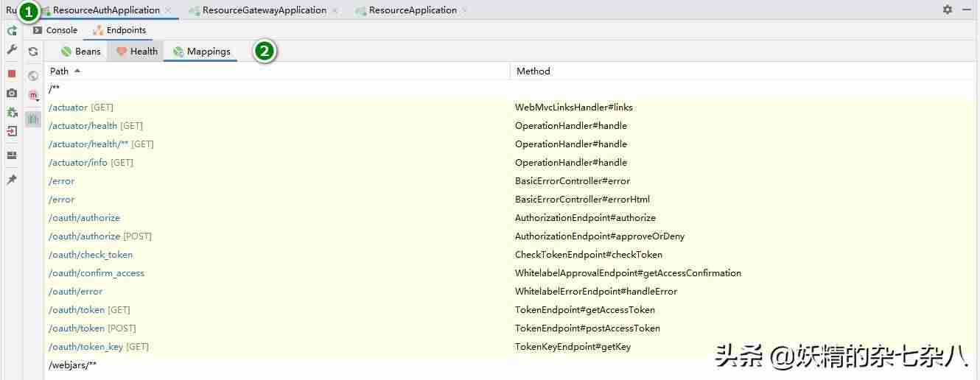Viewport: 980px width, 380px height.
Task: Sort by the Path column header
Action: tap(59, 71)
